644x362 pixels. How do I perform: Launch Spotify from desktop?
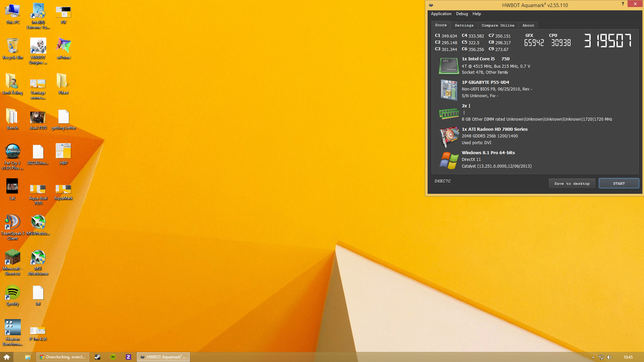[x=12, y=295]
